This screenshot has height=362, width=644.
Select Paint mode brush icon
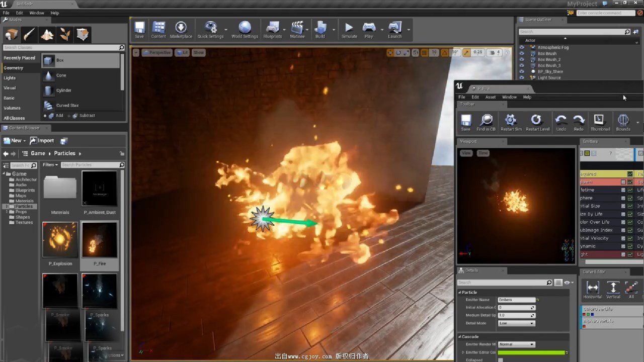[x=29, y=34]
